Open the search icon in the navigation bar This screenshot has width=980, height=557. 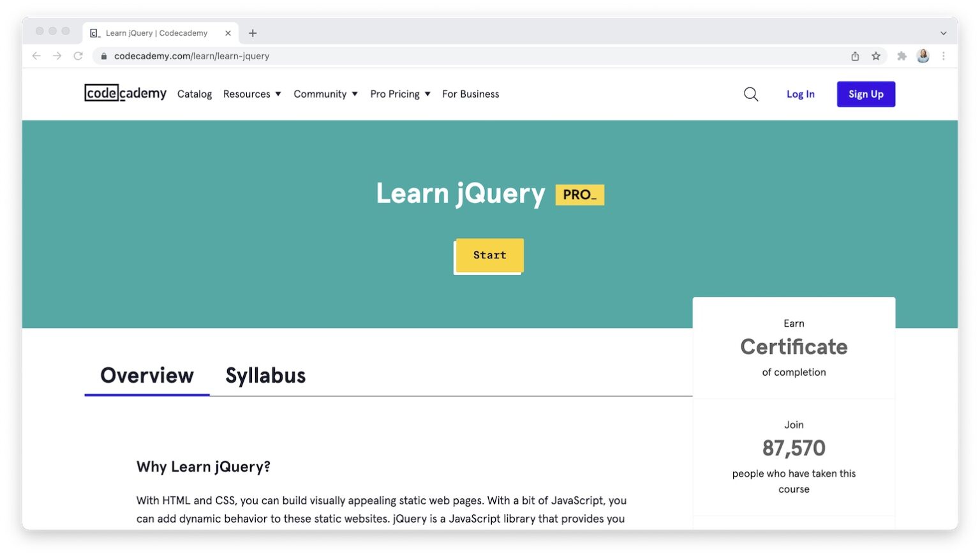pyautogui.click(x=751, y=94)
